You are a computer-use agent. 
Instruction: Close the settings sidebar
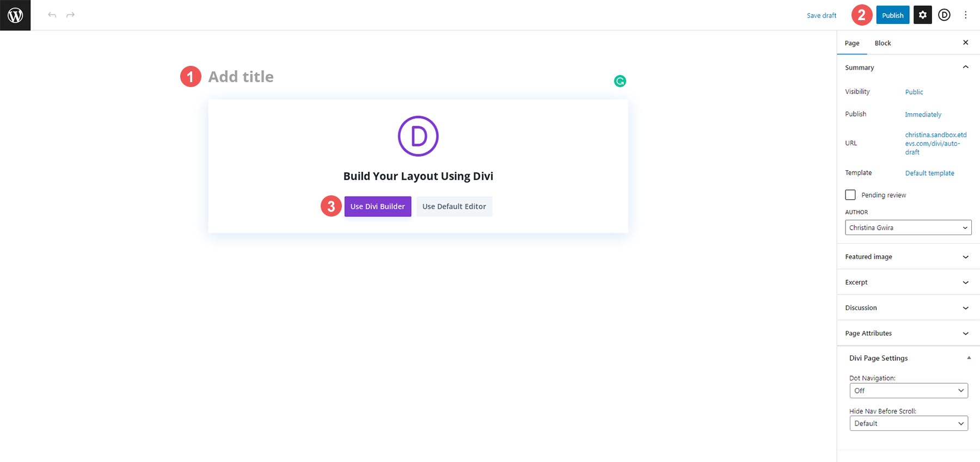(965, 42)
